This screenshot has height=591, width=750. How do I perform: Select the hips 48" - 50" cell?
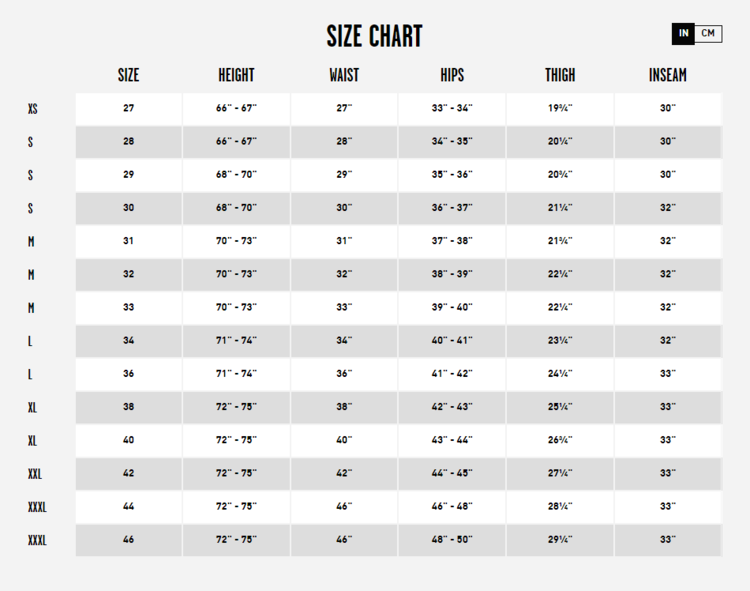tap(452, 540)
